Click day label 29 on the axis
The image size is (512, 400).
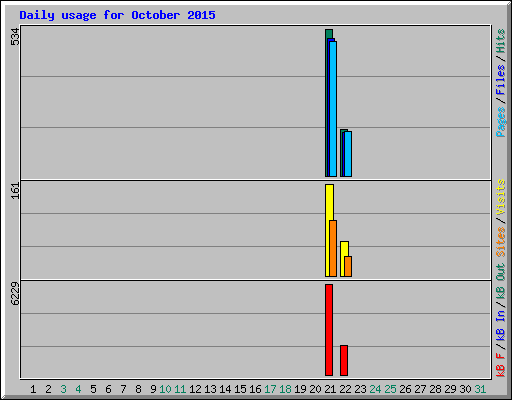point(450,389)
